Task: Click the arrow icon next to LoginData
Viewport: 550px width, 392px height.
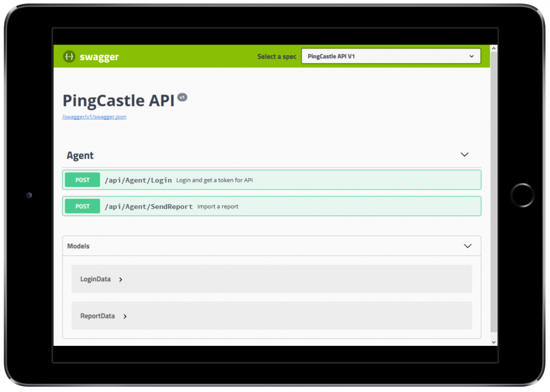Action: [x=120, y=279]
